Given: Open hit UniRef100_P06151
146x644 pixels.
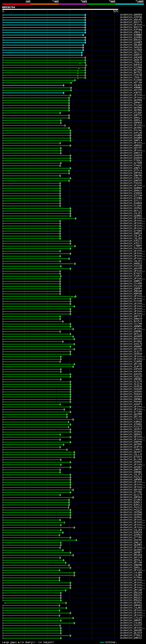Looking at the screenshot, I should click(131, 183).
